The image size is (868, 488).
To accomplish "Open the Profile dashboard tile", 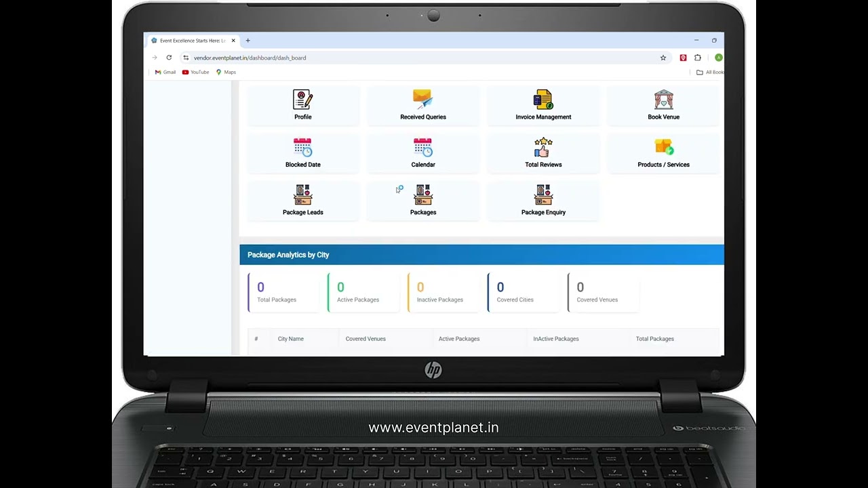I will click(302, 106).
